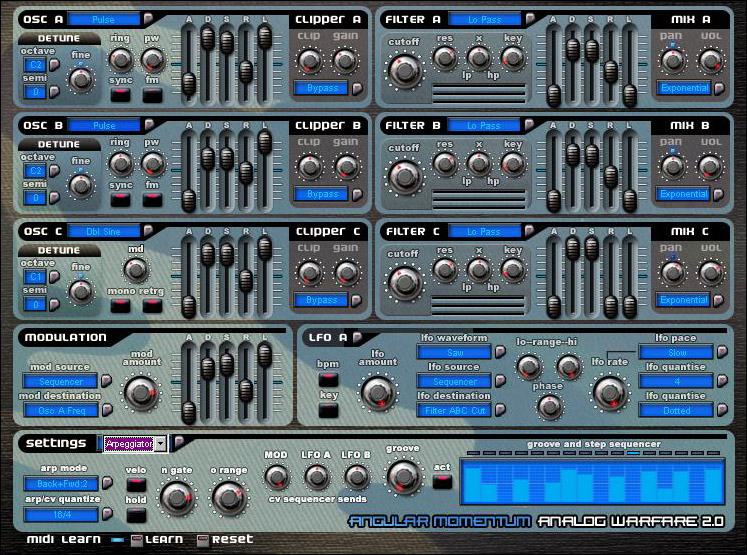747x555 pixels.
Task: Click the groove knob
Action: 403,475
